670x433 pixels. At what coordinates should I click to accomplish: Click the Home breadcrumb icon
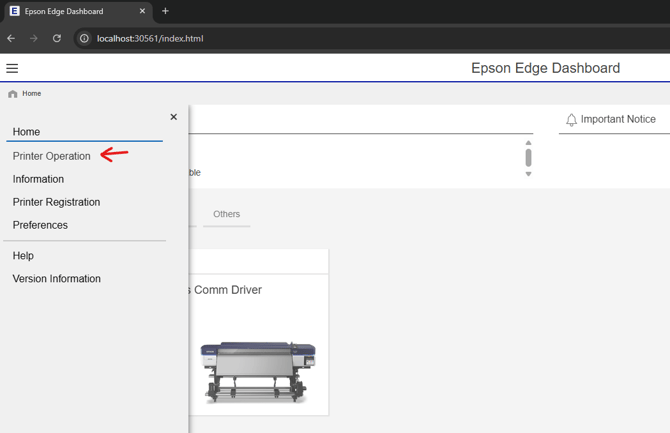coord(13,94)
